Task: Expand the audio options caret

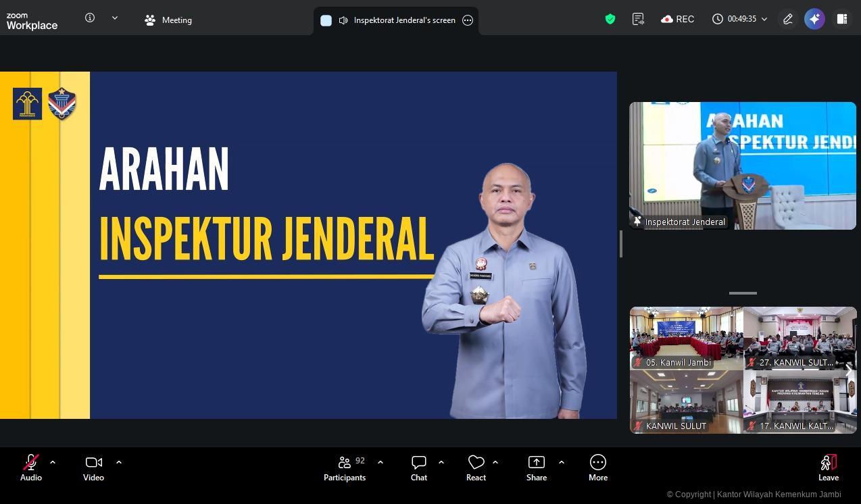Action: pyautogui.click(x=53, y=462)
